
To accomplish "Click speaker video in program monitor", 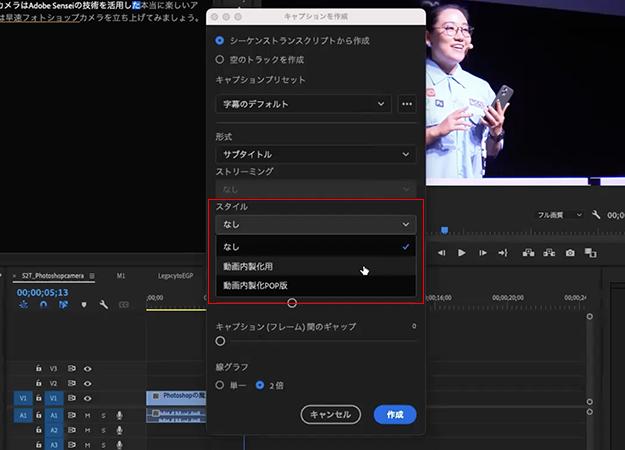I will pos(525,92).
